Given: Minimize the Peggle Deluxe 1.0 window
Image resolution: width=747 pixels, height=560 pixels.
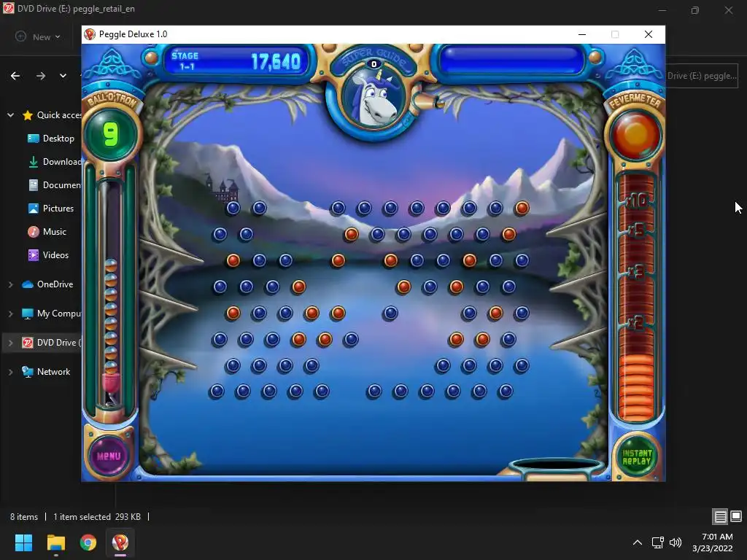Looking at the screenshot, I should click(x=581, y=34).
